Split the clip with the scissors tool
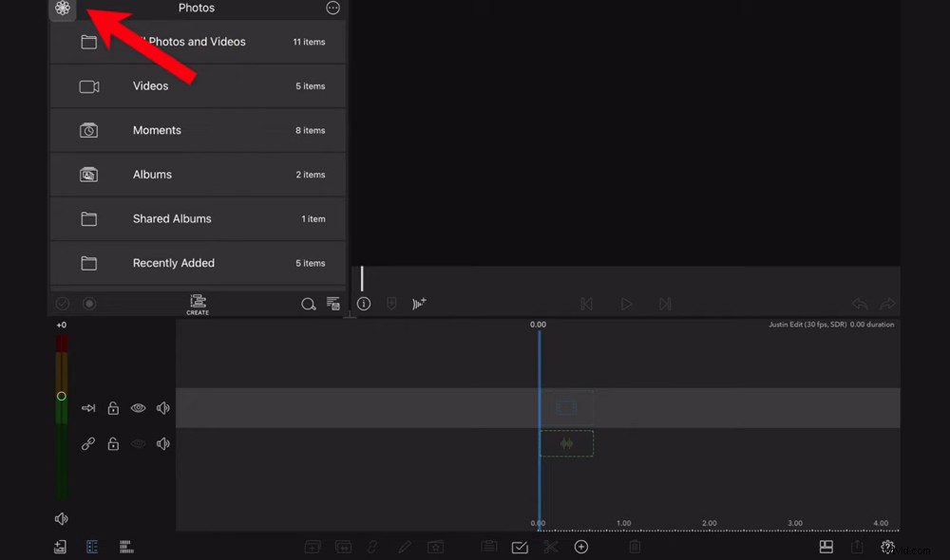950x560 pixels. tap(551, 547)
